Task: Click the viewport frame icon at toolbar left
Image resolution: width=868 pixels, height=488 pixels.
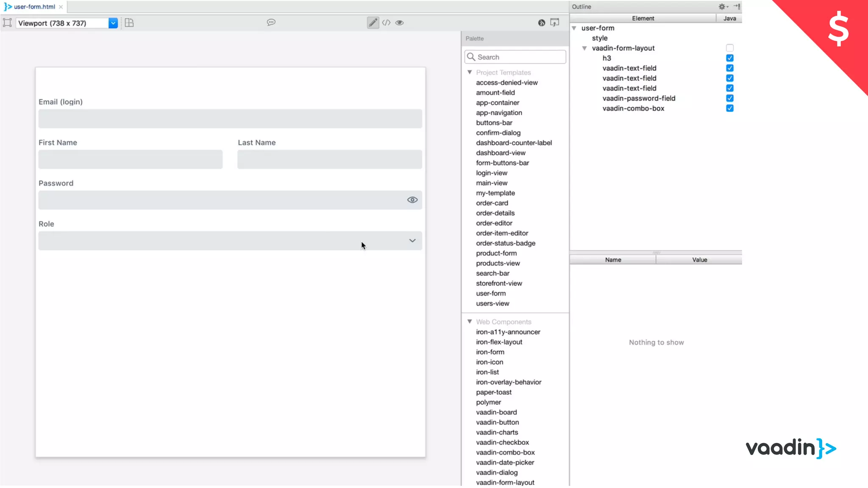Action: click(7, 23)
